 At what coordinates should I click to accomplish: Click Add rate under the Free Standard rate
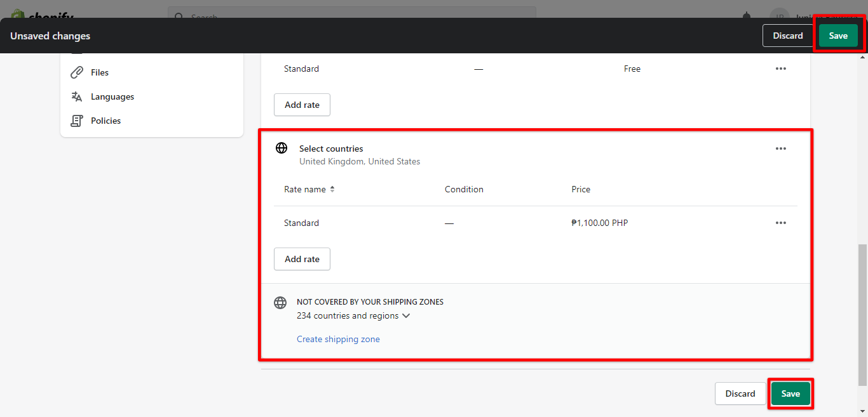pos(302,105)
